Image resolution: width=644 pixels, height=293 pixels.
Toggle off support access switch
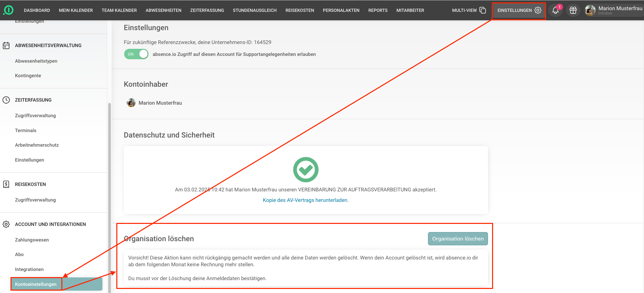(x=136, y=54)
